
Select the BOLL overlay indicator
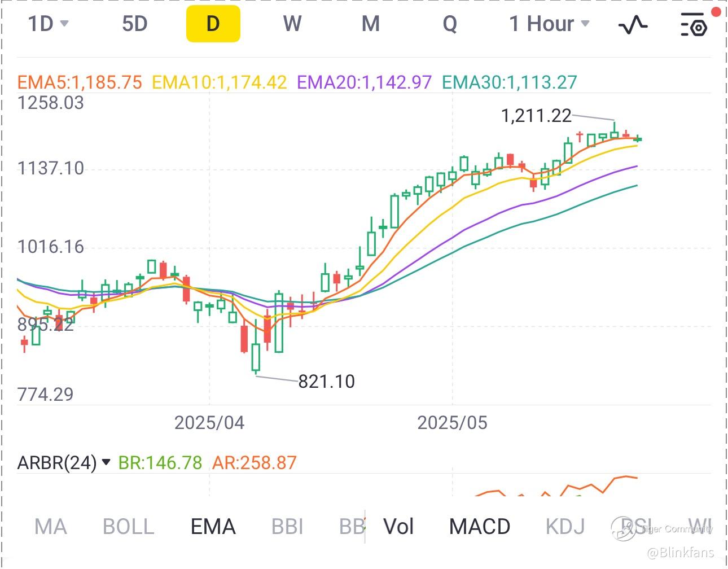[129, 527]
